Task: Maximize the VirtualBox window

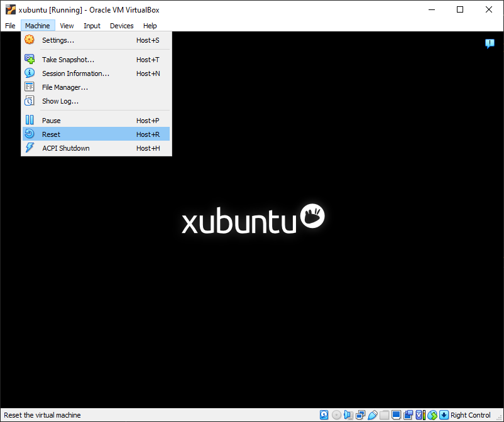Action: 460,9
